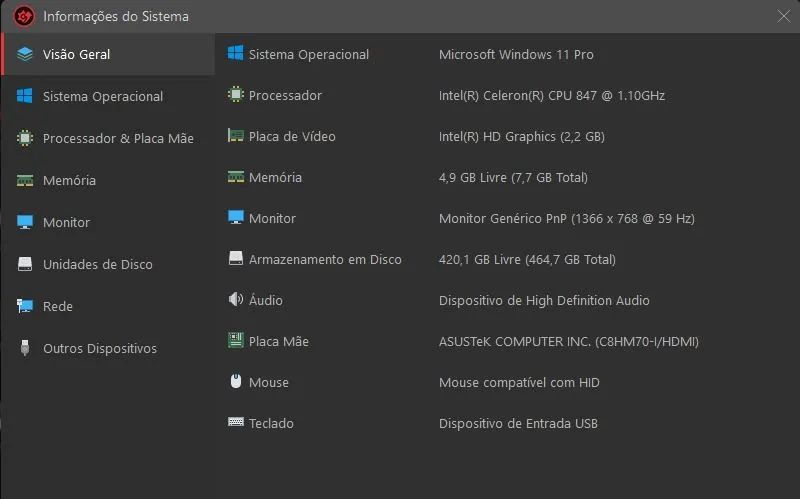Click the Visão Geral layers icon in sidebar
This screenshot has width=800, height=499.
point(24,54)
